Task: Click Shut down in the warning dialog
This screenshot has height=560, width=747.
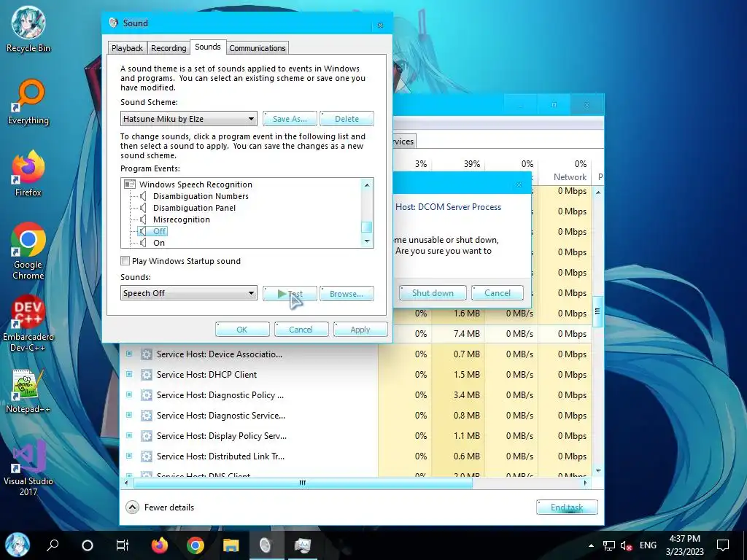Action: (433, 293)
